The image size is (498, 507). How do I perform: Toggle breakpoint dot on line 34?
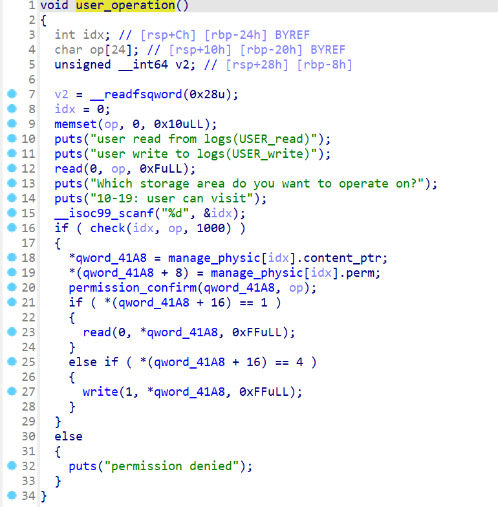point(12,495)
